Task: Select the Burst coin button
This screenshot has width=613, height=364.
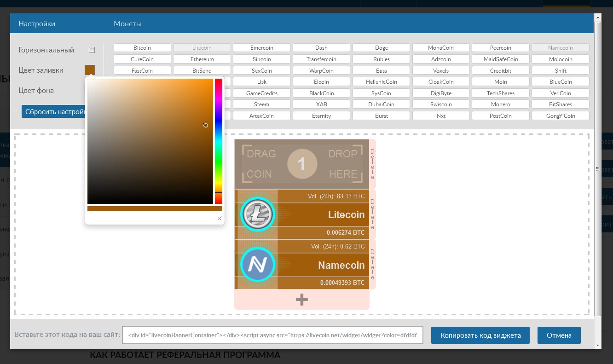Action: tap(382, 116)
